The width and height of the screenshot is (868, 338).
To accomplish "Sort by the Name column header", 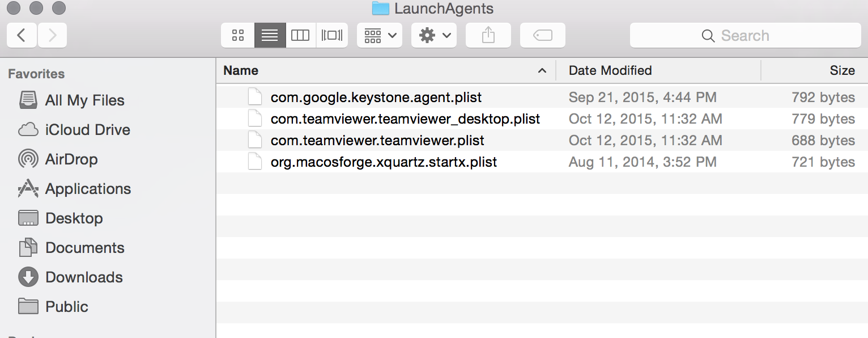I will (241, 70).
